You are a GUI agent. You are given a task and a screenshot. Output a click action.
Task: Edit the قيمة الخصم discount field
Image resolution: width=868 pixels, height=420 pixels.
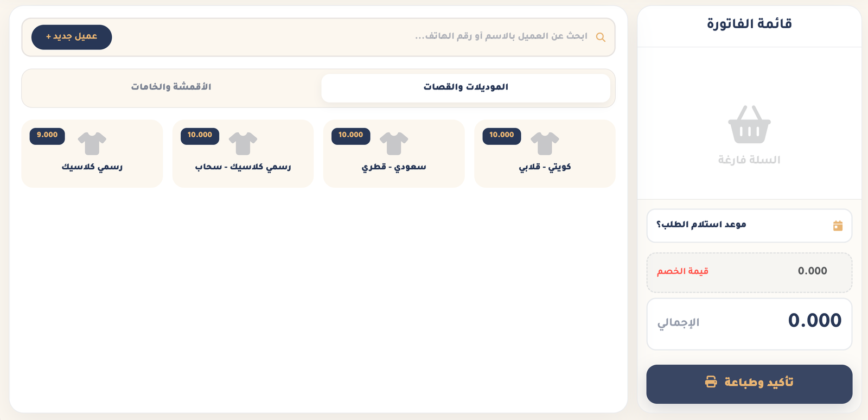tap(749, 272)
